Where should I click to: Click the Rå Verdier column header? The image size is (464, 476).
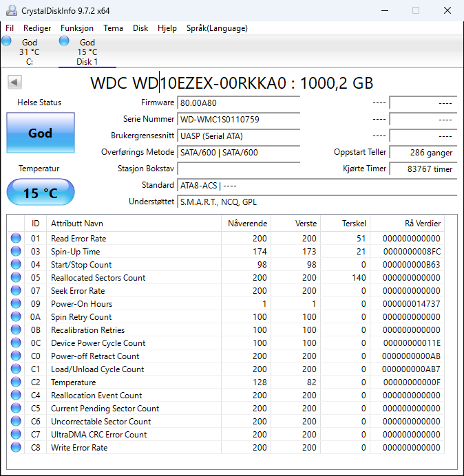407,224
